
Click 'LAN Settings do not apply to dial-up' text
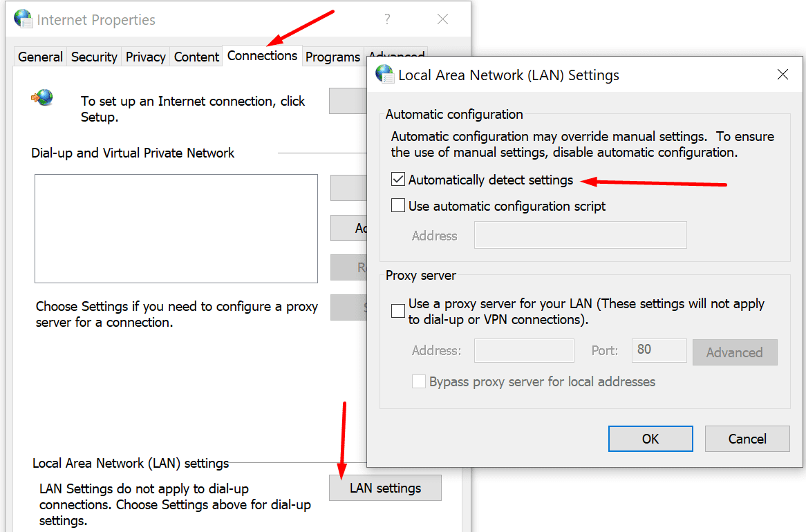[x=175, y=504]
